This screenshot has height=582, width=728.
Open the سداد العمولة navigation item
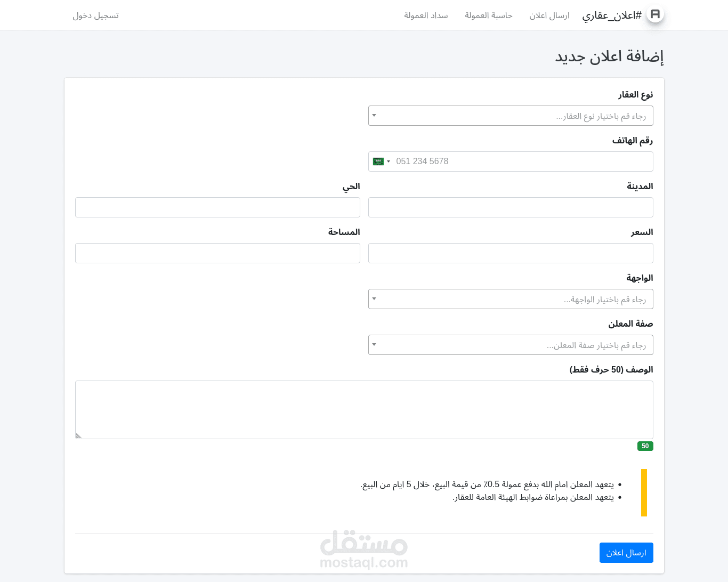426,15
